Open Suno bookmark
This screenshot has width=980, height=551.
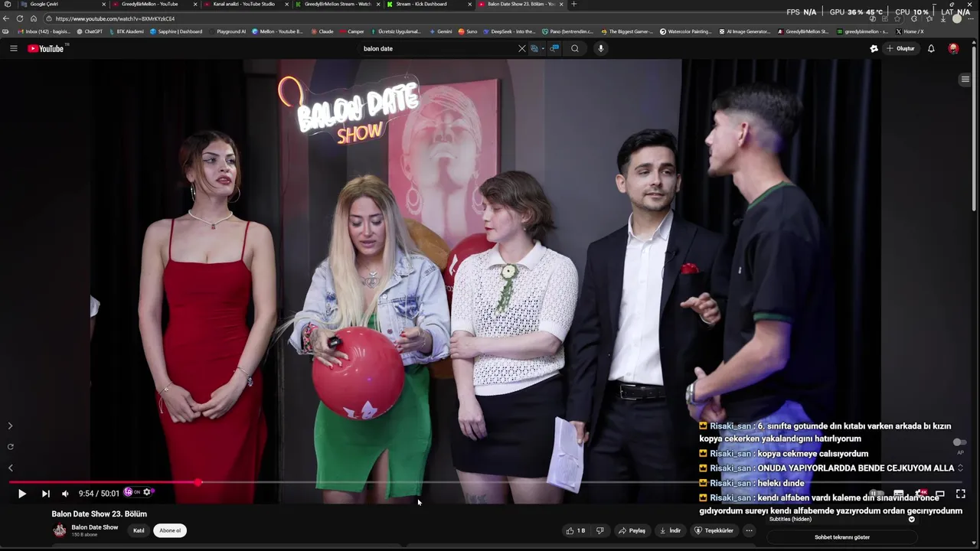(x=468, y=31)
